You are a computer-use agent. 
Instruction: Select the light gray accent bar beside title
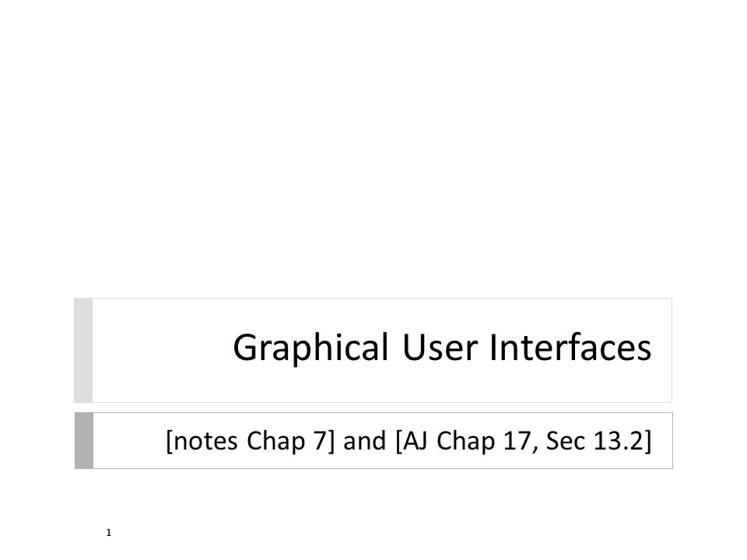[83, 351]
